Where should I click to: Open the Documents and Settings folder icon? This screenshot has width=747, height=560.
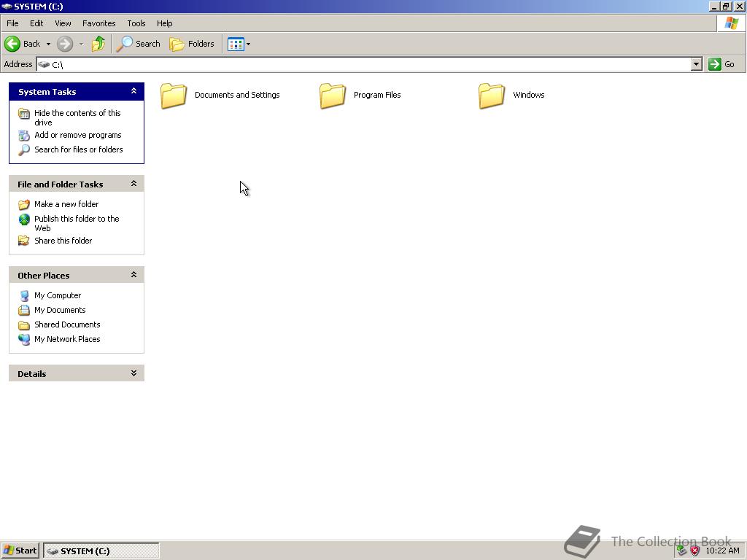(174, 96)
